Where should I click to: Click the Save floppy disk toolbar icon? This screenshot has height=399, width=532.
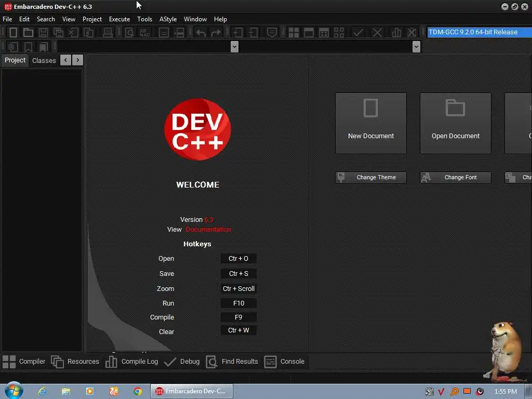tap(43, 33)
